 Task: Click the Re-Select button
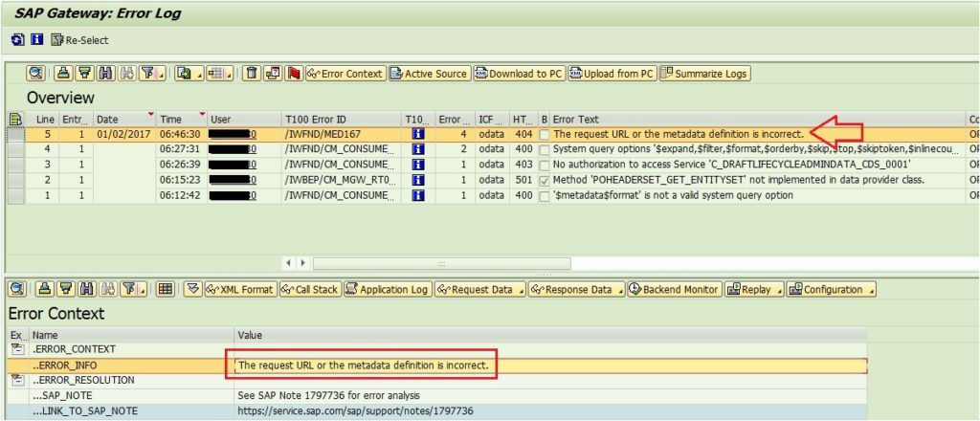tap(80, 40)
